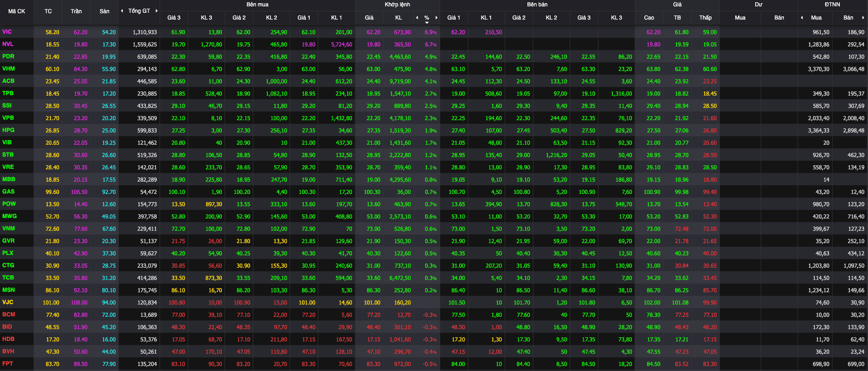Click TCB matched volume 6,472,50
Screen dimensions: 868x371
click(400, 278)
